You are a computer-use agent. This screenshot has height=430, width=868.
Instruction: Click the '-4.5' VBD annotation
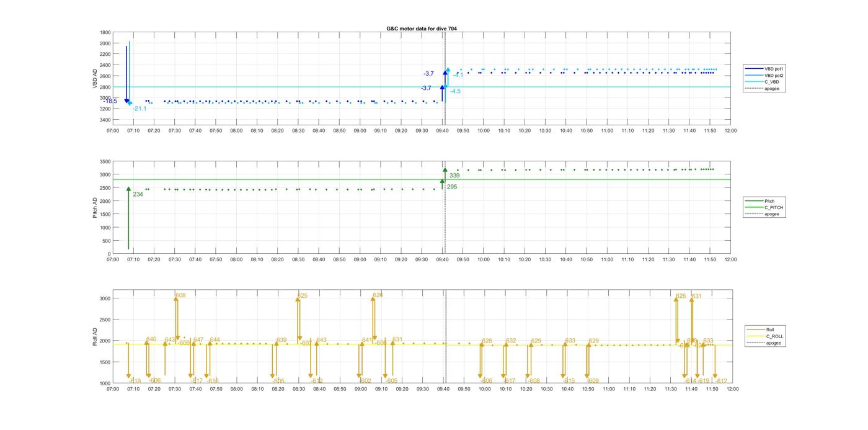point(455,91)
